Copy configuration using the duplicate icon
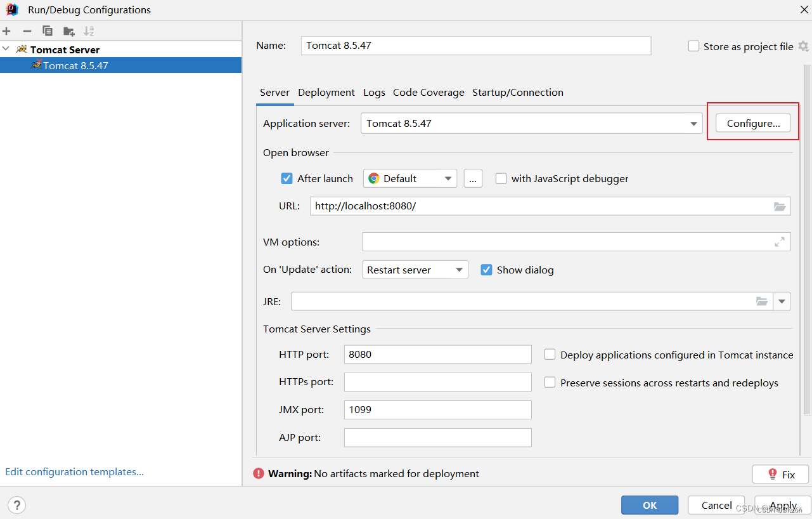This screenshot has height=519, width=812. coord(48,31)
